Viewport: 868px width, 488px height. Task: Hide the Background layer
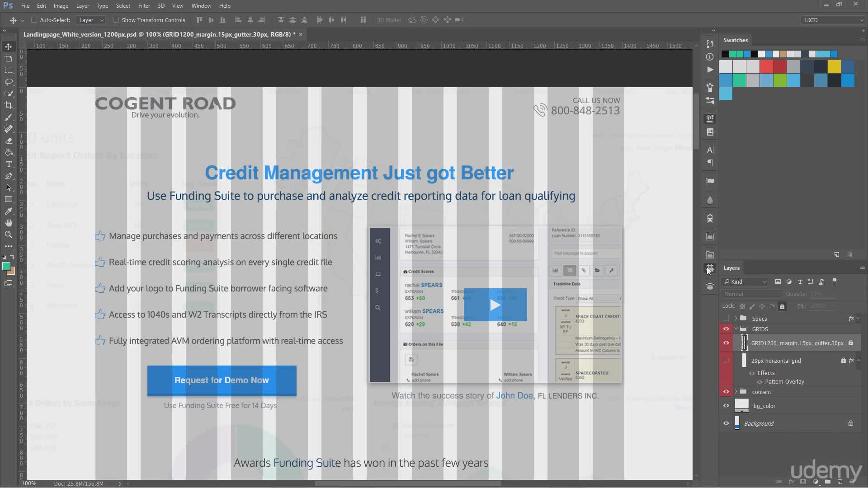pos(726,423)
